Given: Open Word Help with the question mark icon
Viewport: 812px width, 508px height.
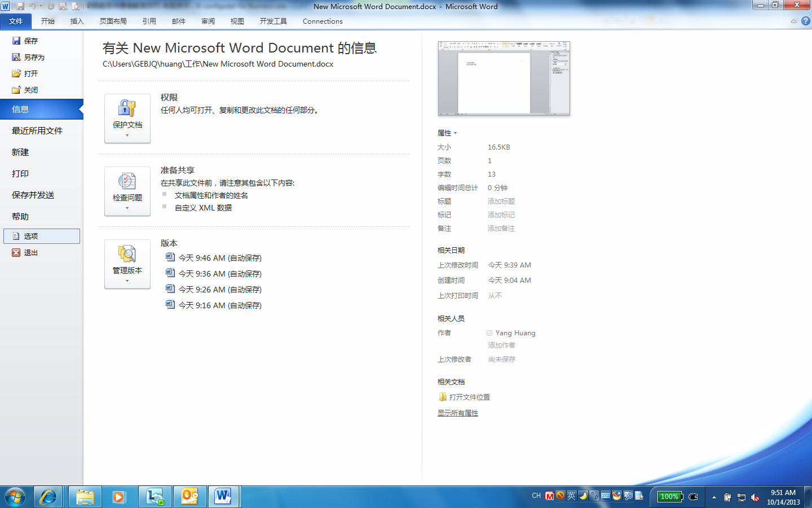Looking at the screenshot, I should tap(805, 21).
